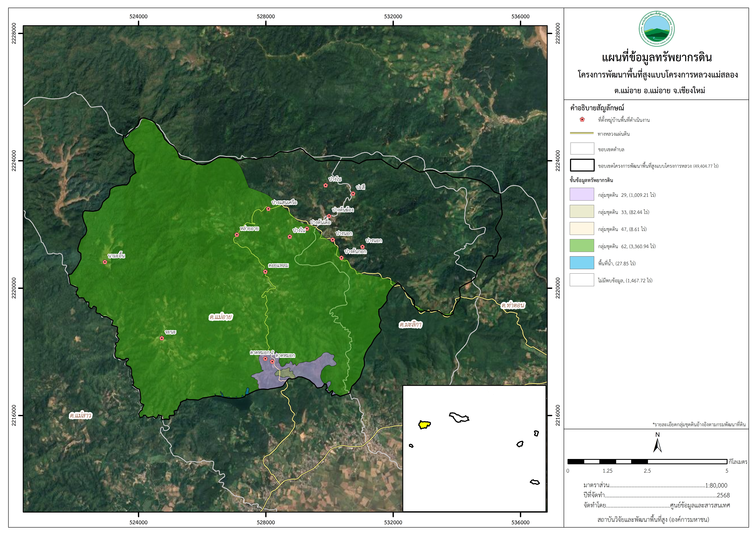Click the heading คำอธิบายสัญลักษณ์
Screen dimensions: 756x535
coord(597,108)
